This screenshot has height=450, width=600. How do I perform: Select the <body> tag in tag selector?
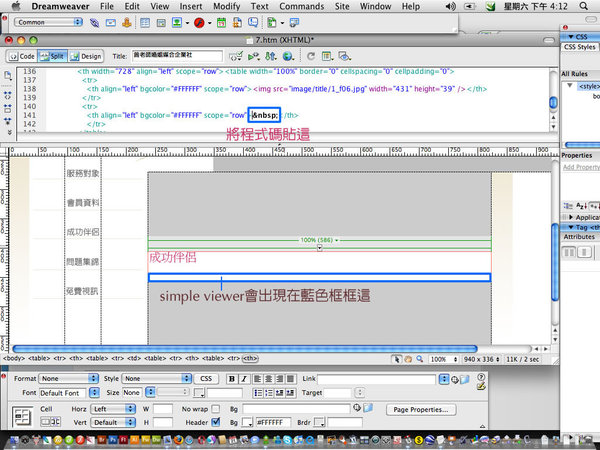tap(14, 359)
